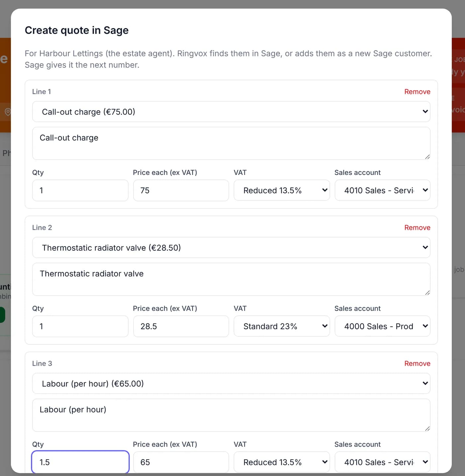Click the location pin icon behind the dialog
This screenshot has height=476, width=465.
8,112
